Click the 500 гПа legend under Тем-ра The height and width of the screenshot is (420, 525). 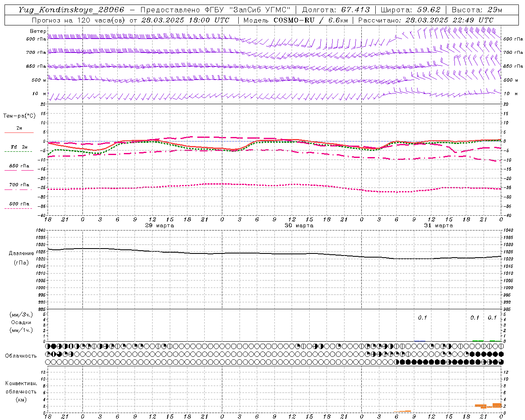(19, 204)
